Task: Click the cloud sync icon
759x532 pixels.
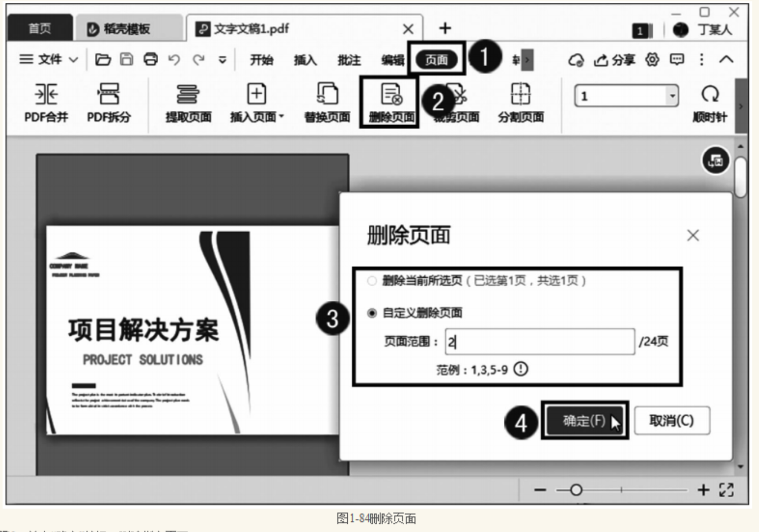Action: pos(577,60)
